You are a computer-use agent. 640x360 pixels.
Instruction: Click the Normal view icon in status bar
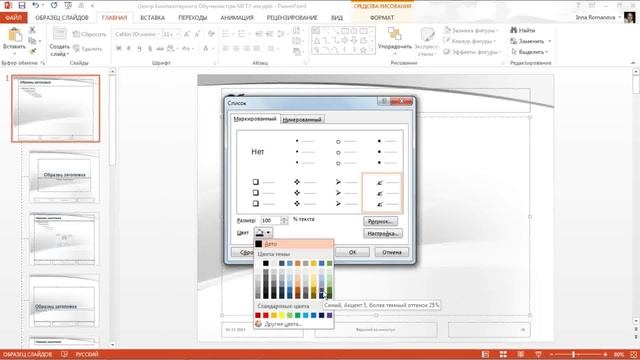[x=485, y=354]
